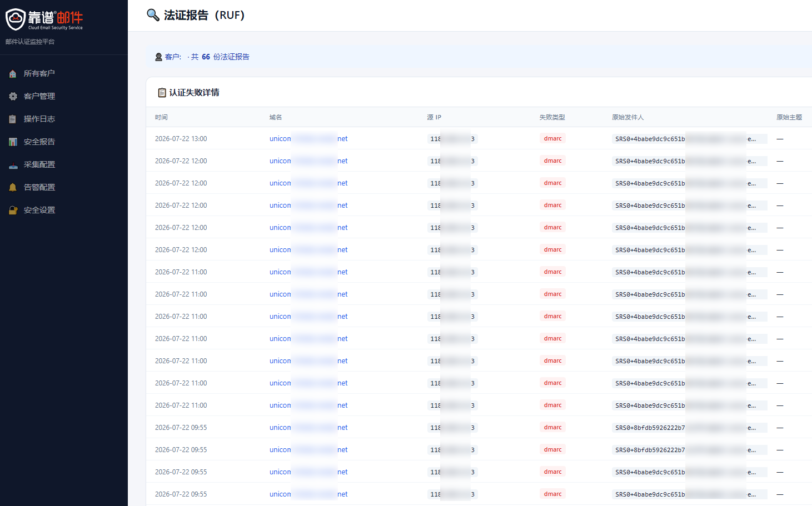Screen dimensions: 812x506
Task: Click the 采集配置 tray icon
Action: [x=13, y=165]
